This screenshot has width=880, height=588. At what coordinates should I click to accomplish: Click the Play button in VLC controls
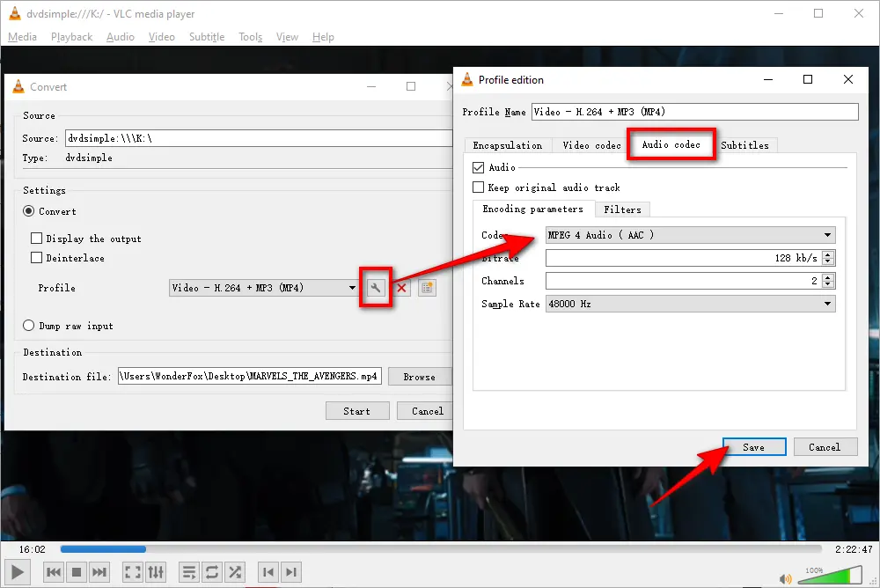pos(17,572)
